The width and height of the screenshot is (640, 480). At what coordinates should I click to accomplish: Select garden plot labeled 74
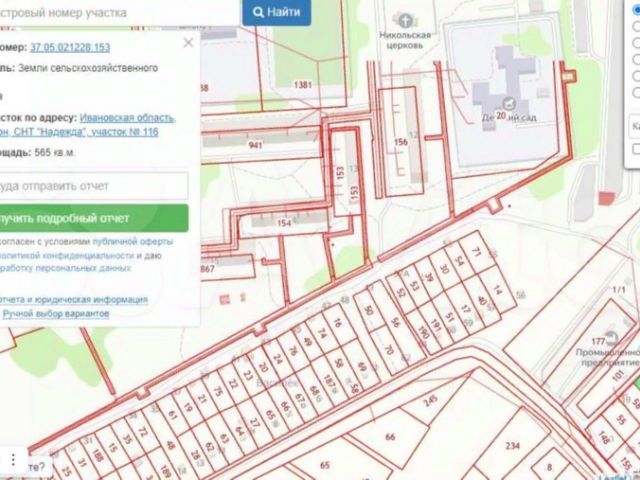pos(322,334)
